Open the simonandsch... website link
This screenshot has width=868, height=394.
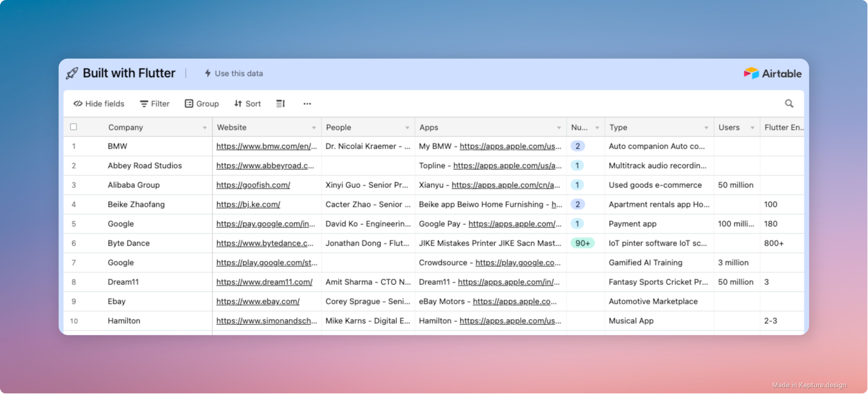(267, 321)
